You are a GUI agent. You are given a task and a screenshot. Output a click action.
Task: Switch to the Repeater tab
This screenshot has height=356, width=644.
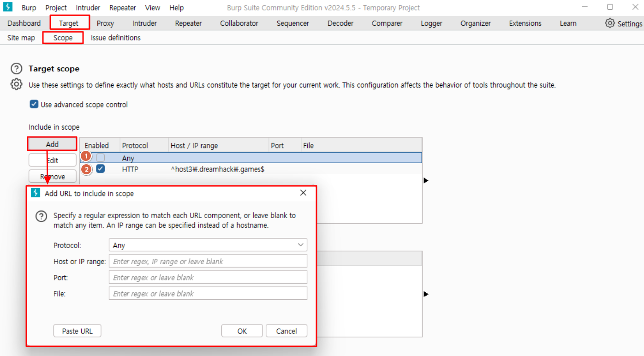(x=188, y=23)
